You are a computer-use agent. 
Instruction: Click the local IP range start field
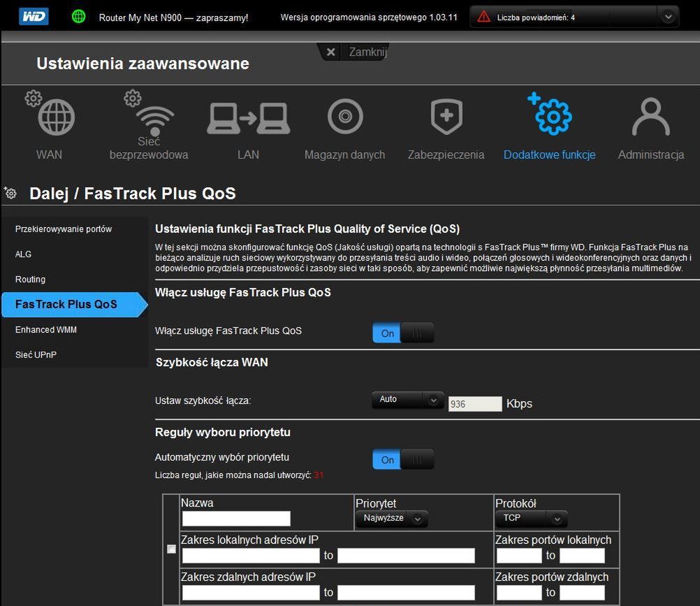pos(251,556)
